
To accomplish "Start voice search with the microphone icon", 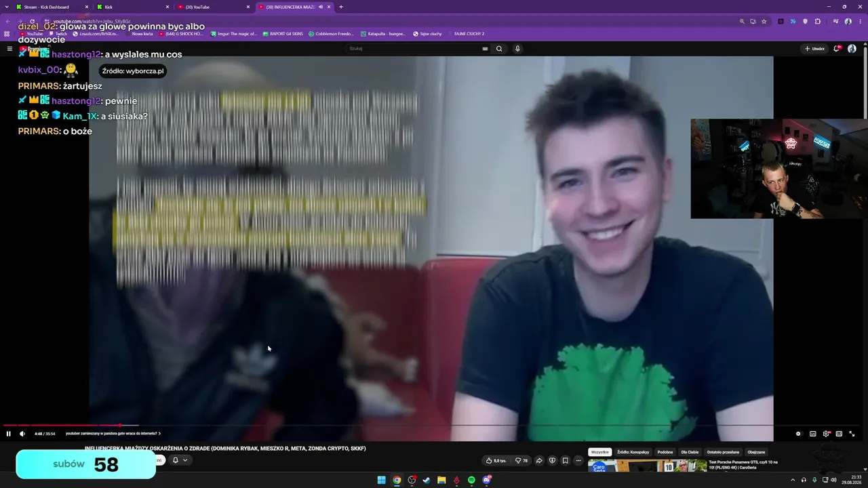I will coord(517,49).
